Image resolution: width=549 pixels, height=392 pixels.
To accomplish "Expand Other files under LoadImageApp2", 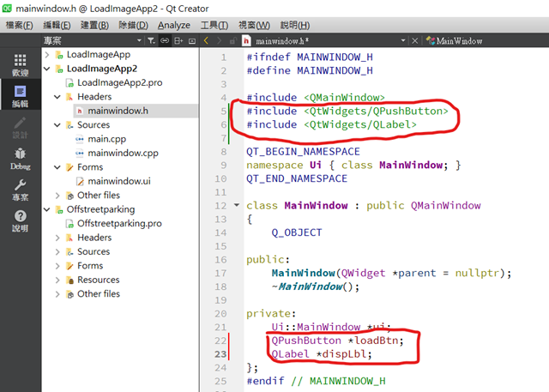I will [58, 196].
